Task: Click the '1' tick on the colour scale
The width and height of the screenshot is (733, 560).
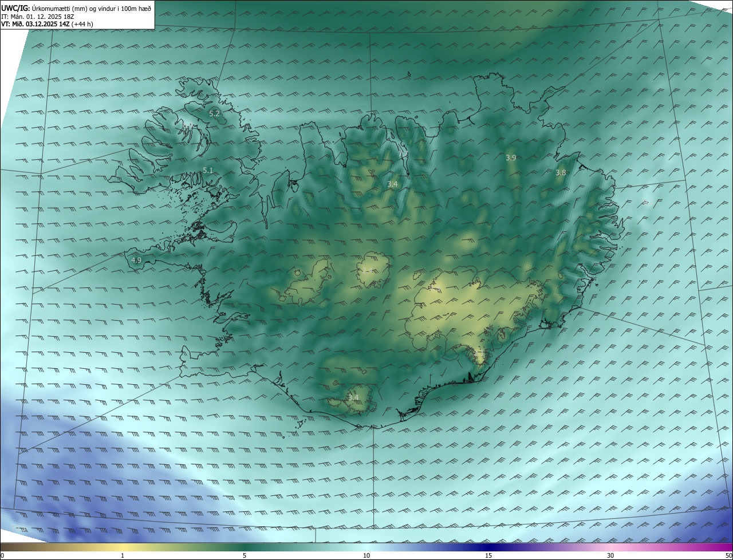Action: [x=123, y=555]
